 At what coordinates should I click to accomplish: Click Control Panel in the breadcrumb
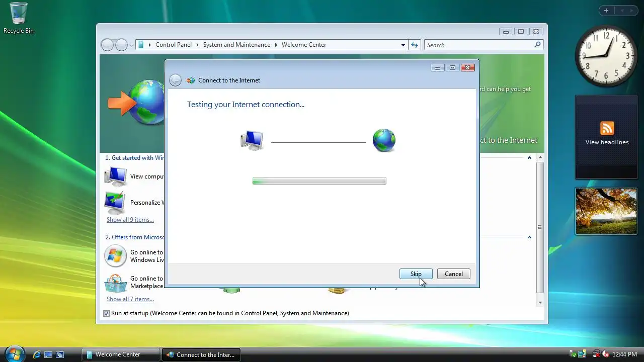pyautogui.click(x=174, y=45)
